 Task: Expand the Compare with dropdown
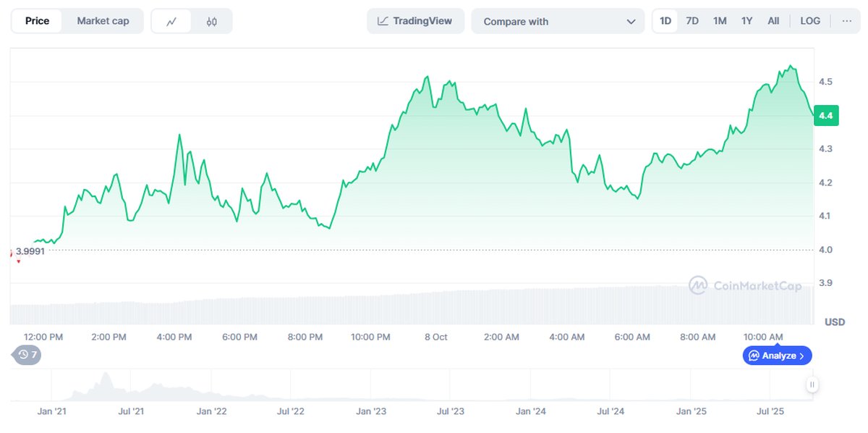558,21
